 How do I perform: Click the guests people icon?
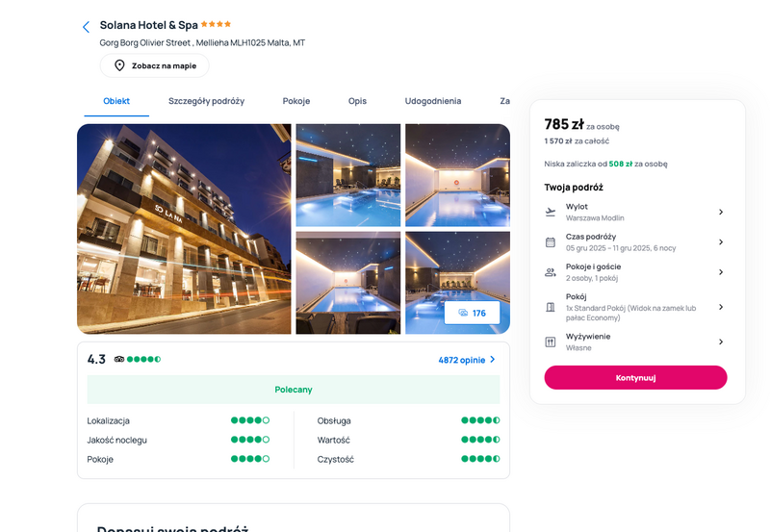pyautogui.click(x=551, y=272)
